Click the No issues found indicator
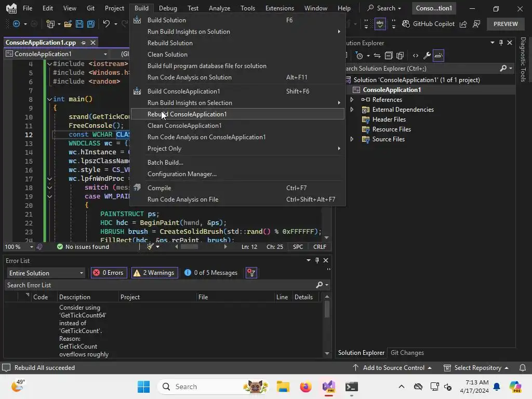 point(83,247)
